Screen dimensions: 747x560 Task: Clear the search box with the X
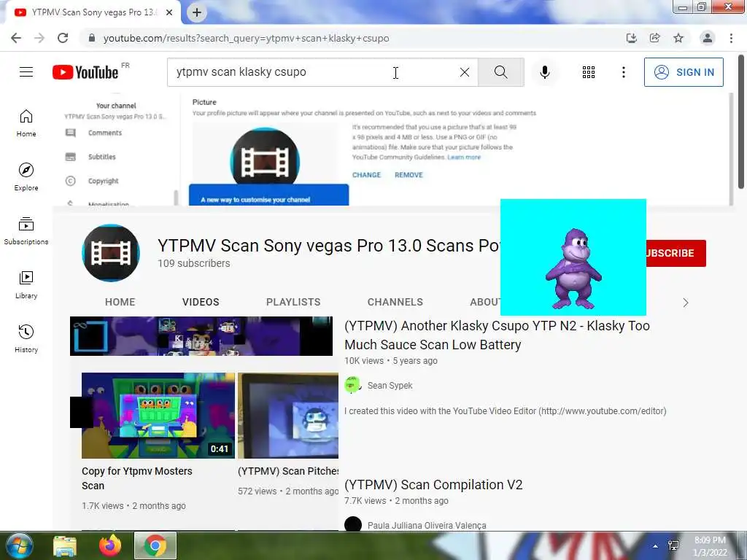click(x=465, y=72)
